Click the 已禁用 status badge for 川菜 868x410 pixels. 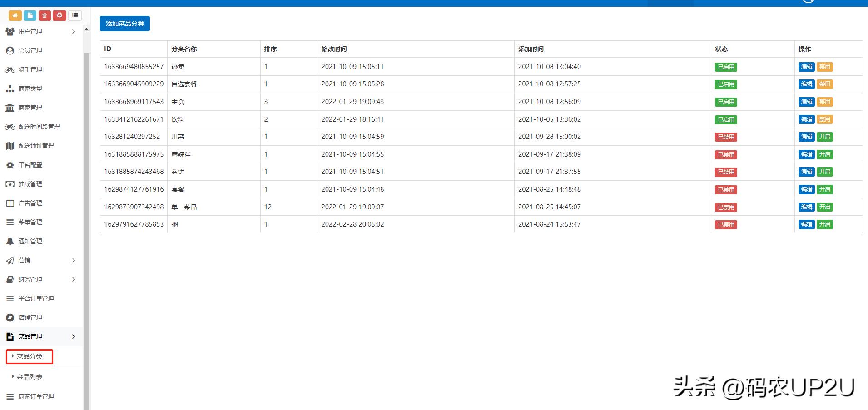[726, 137]
